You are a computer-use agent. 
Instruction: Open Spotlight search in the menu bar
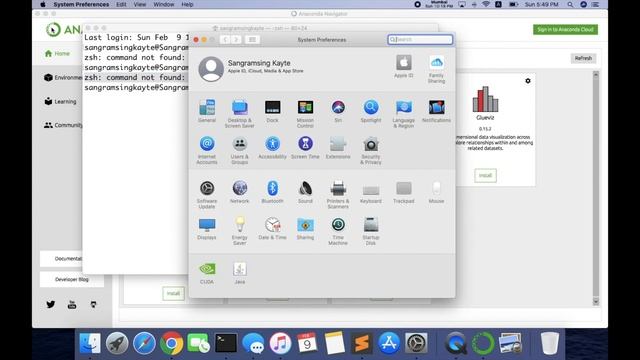point(570,4)
